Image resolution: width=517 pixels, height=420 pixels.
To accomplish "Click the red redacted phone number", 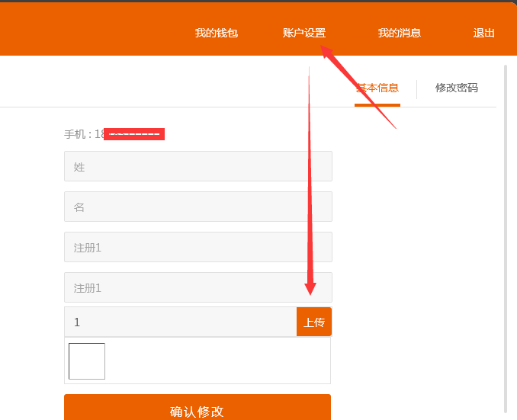I will pos(134,134).
